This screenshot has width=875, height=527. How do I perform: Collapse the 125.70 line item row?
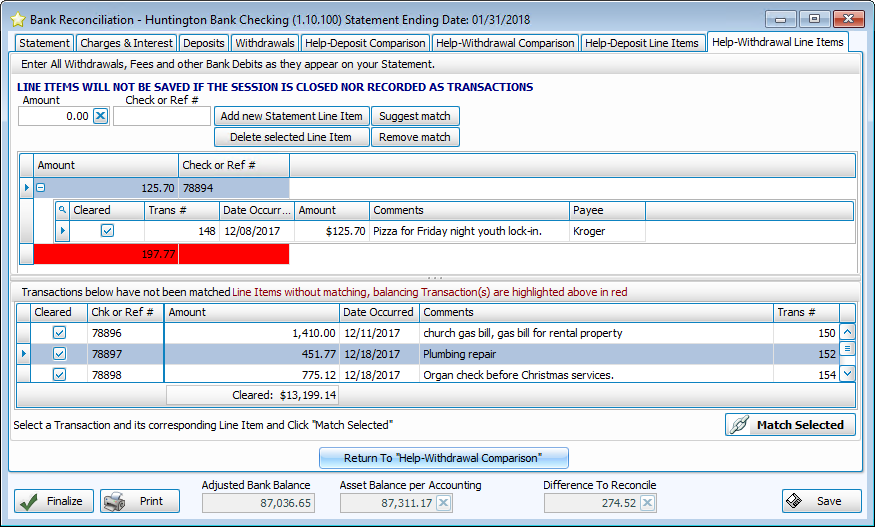coord(41,188)
